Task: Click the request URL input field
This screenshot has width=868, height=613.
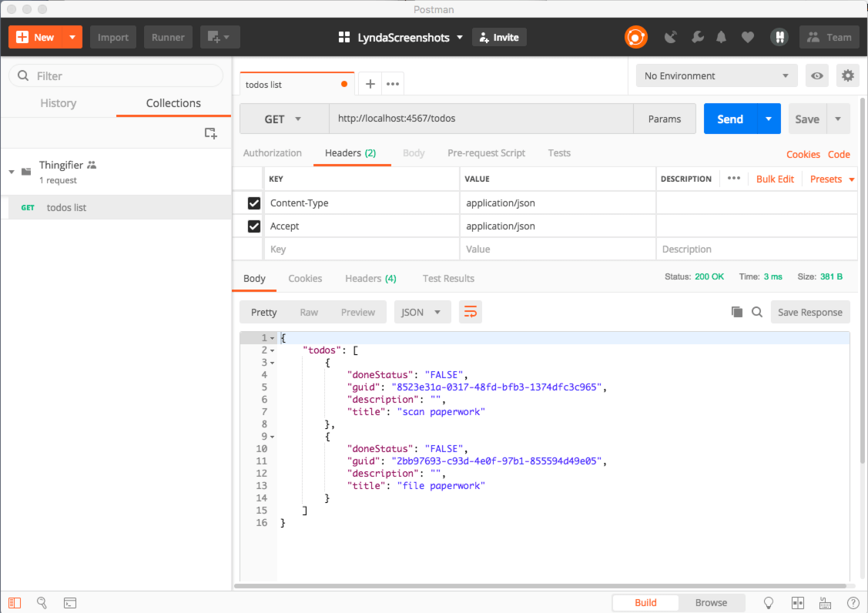Action: [x=462, y=119]
